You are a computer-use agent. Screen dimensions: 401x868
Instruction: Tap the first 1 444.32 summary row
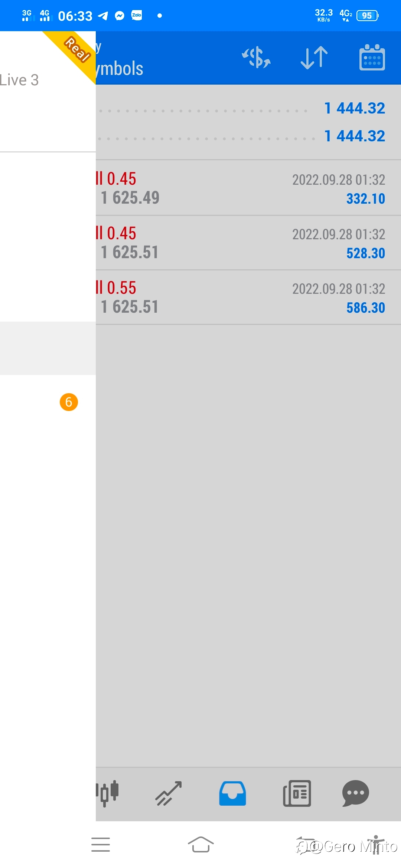248,108
